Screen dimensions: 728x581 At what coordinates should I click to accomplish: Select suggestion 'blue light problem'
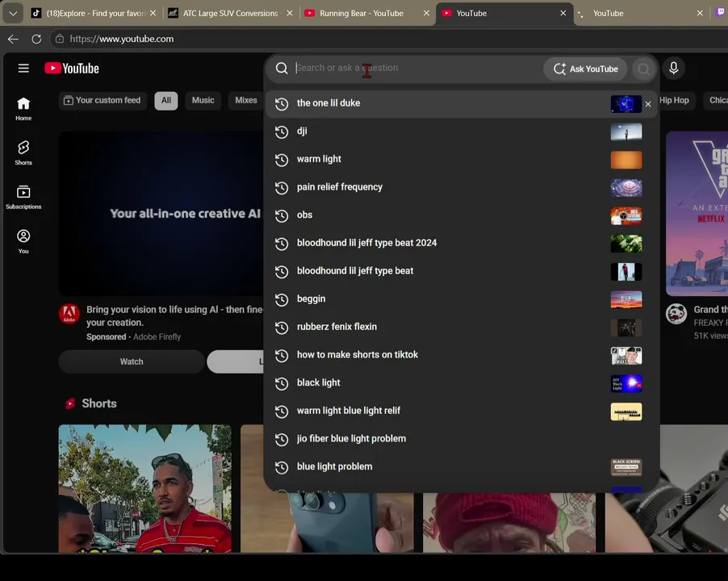[x=462, y=467]
